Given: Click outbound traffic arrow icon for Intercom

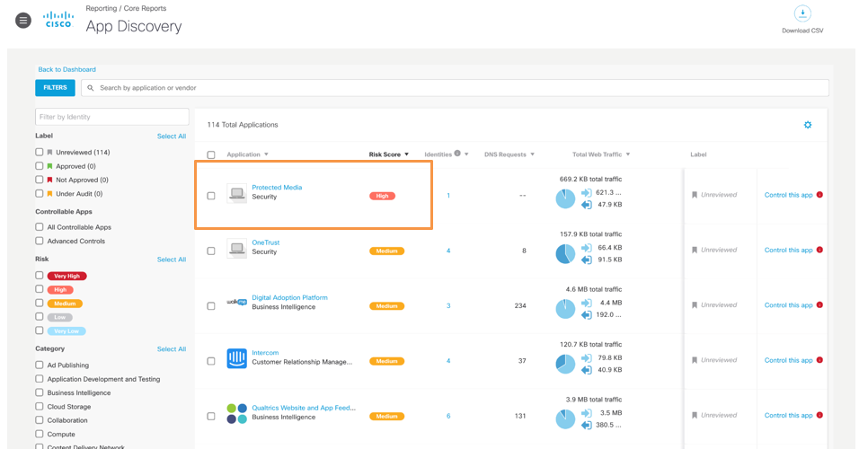Looking at the screenshot, I should pos(586,370).
